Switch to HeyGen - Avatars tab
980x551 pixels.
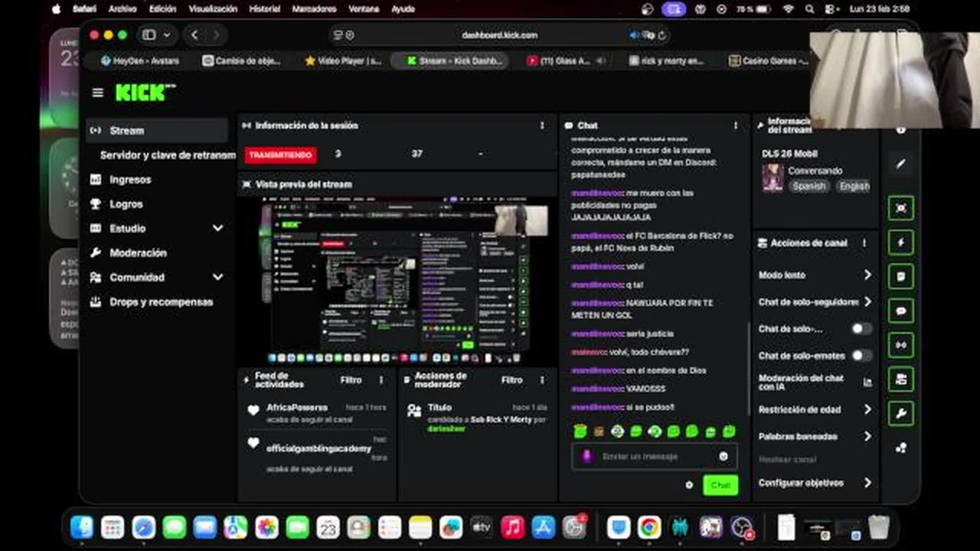click(140, 60)
